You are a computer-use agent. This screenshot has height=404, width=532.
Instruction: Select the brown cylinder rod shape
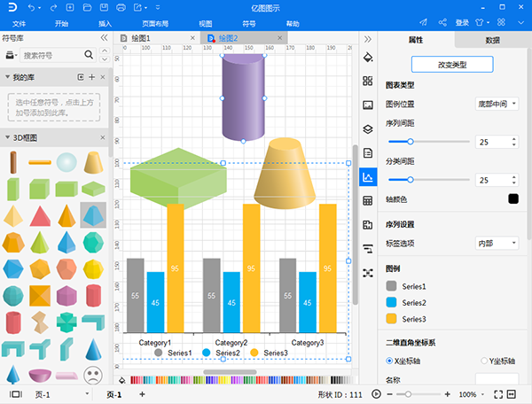pos(13,162)
